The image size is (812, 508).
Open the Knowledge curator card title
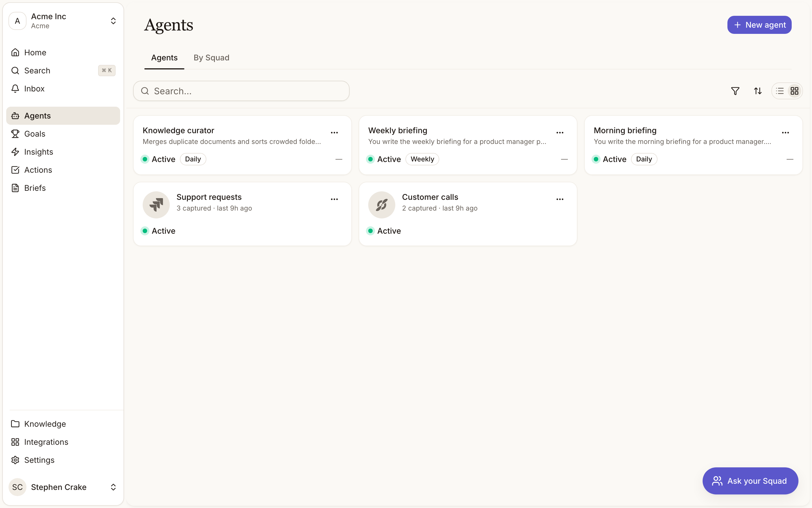[178, 130]
